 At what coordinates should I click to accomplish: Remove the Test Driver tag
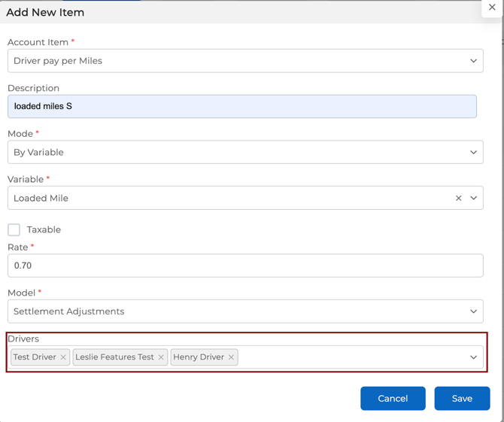[x=63, y=357]
